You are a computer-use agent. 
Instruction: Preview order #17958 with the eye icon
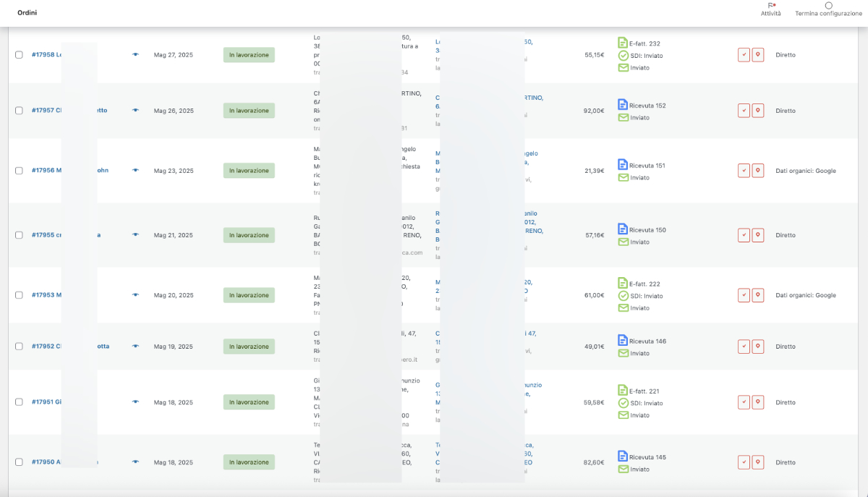click(135, 55)
